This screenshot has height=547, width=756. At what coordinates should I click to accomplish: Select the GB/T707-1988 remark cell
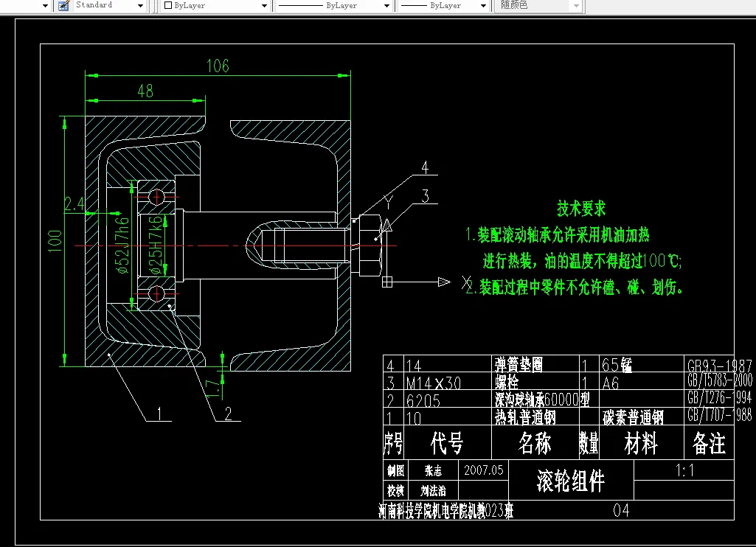(x=719, y=414)
